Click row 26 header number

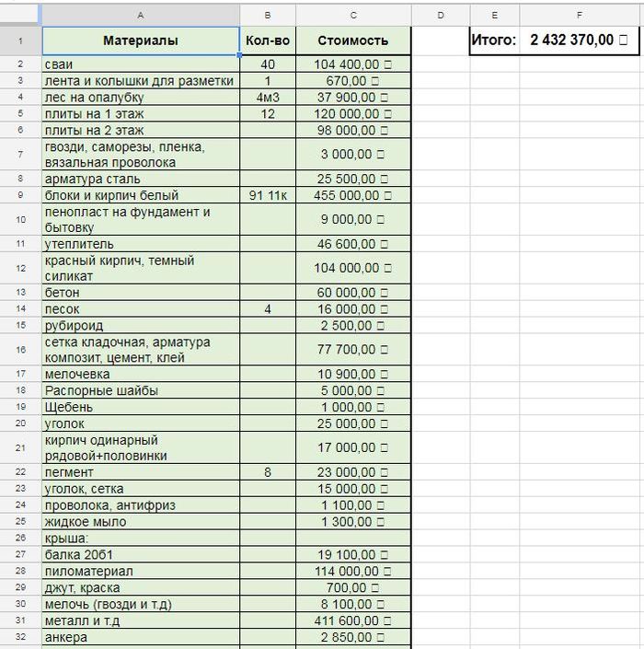[x=20, y=538]
